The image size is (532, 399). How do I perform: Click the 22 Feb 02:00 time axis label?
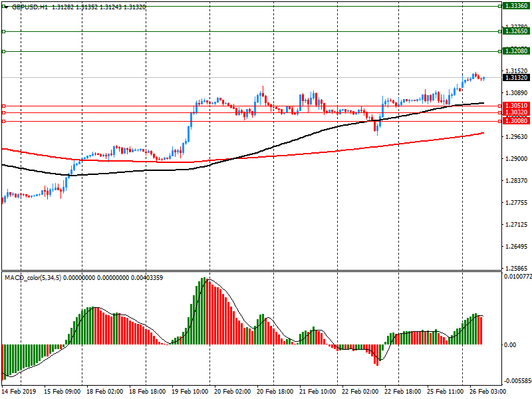pos(360,392)
